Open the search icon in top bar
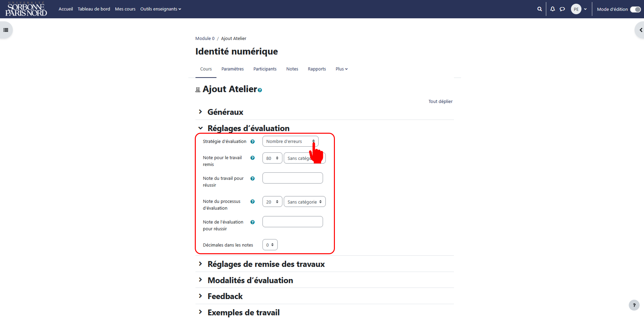This screenshot has width=644, height=318. click(539, 9)
